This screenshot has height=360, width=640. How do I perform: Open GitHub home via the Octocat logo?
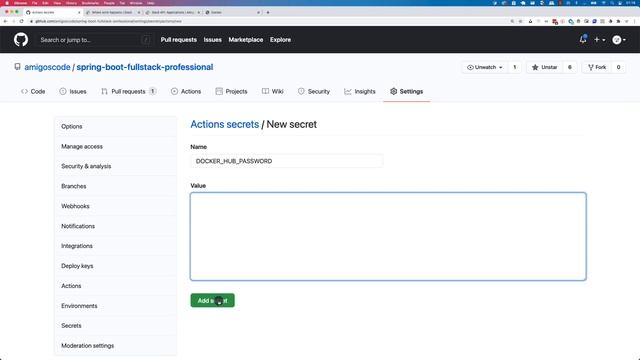click(x=21, y=40)
